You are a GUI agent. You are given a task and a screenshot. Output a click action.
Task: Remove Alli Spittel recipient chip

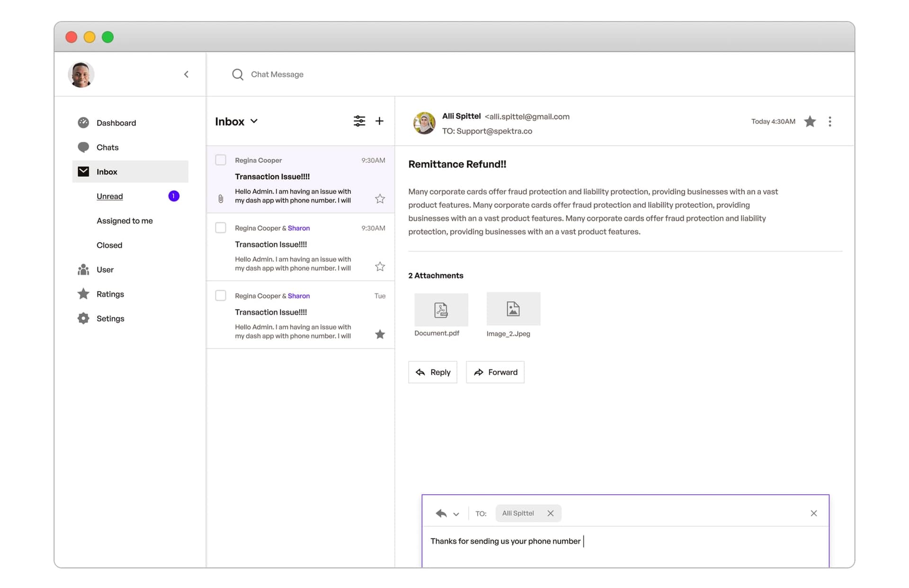550,513
